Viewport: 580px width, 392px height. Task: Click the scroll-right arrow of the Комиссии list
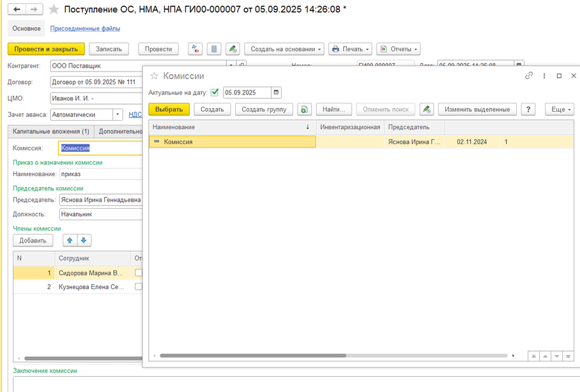pyautogui.click(x=513, y=356)
